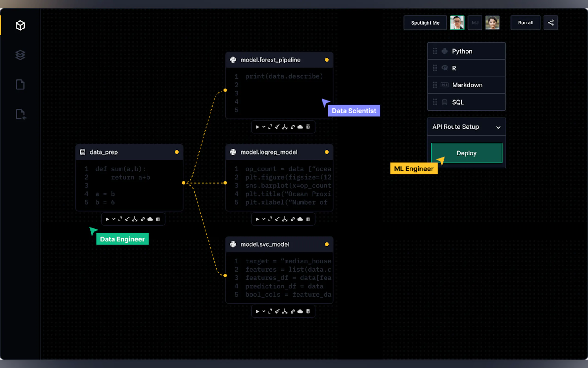Click the link icon under model.svc_model

[x=293, y=311]
